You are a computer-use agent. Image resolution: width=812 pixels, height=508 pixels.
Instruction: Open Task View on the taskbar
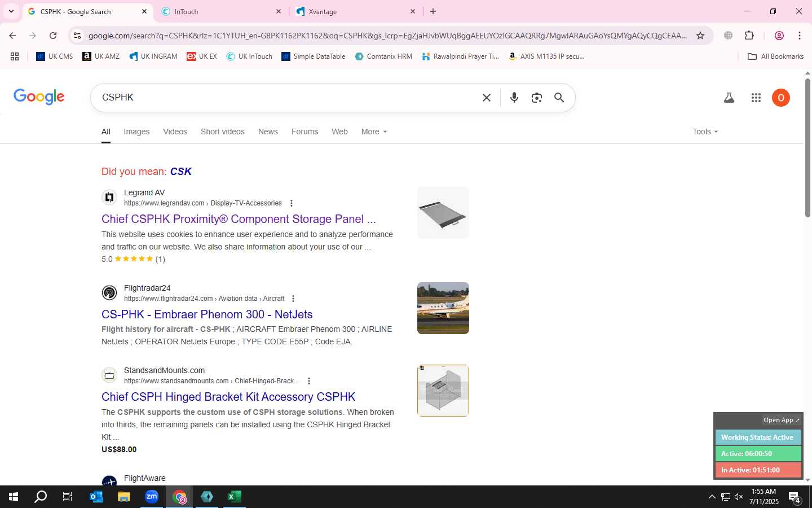click(68, 497)
